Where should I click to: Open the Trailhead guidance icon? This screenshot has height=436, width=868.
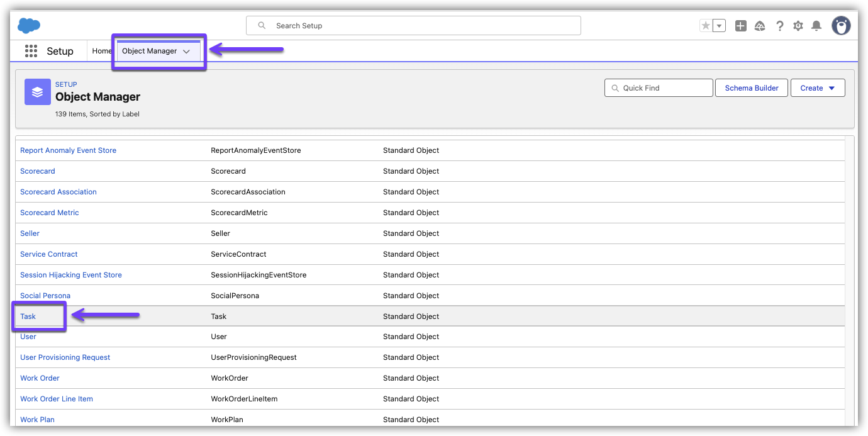click(760, 26)
